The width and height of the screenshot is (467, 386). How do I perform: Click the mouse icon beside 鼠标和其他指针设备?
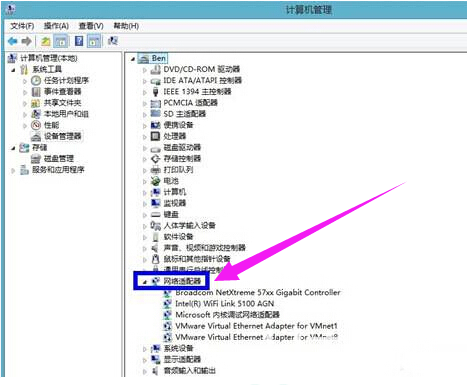click(x=156, y=259)
